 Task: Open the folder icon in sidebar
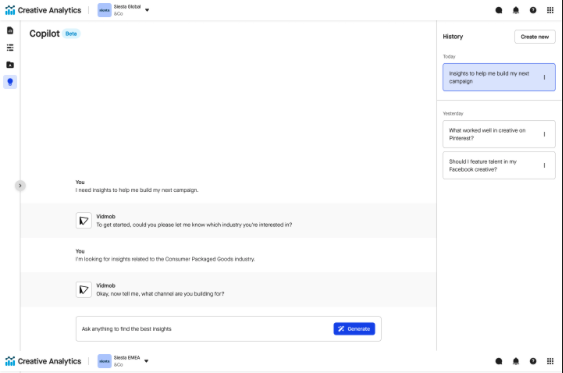pyautogui.click(x=10, y=65)
